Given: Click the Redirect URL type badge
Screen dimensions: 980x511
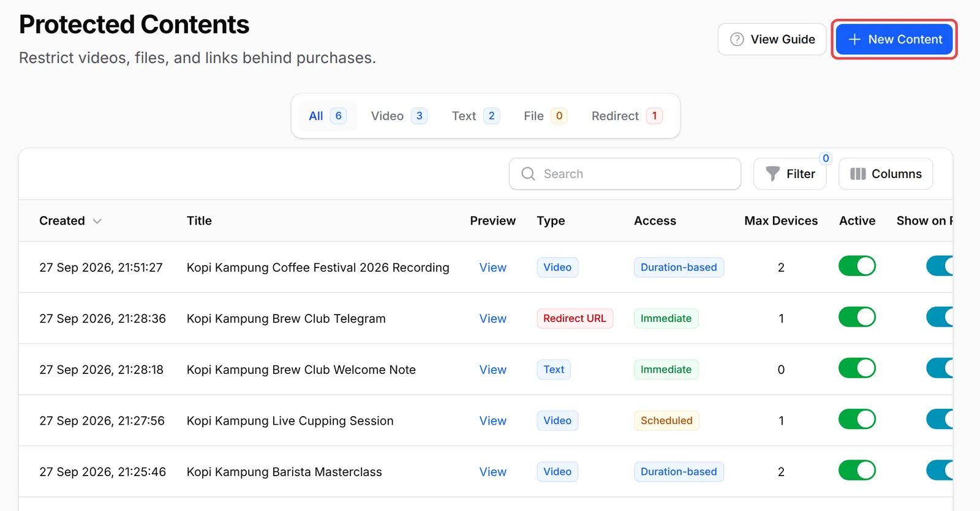Looking at the screenshot, I should [x=575, y=318].
